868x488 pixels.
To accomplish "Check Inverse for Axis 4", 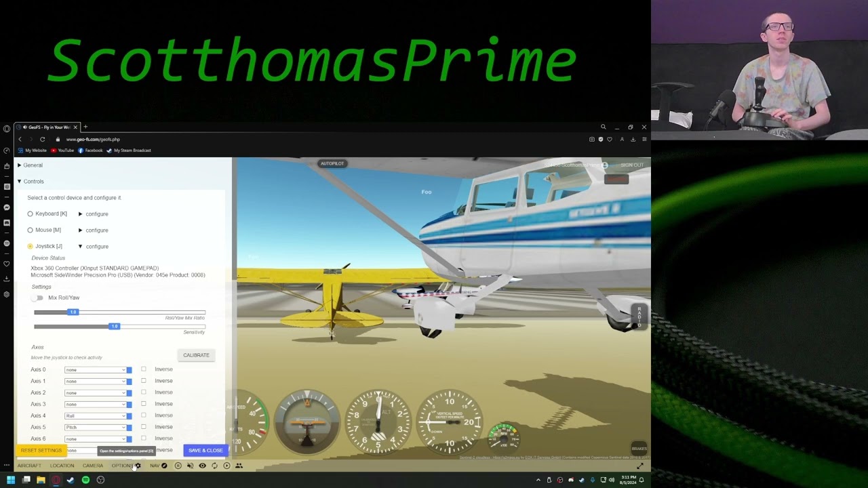I will click(x=144, y=415).
